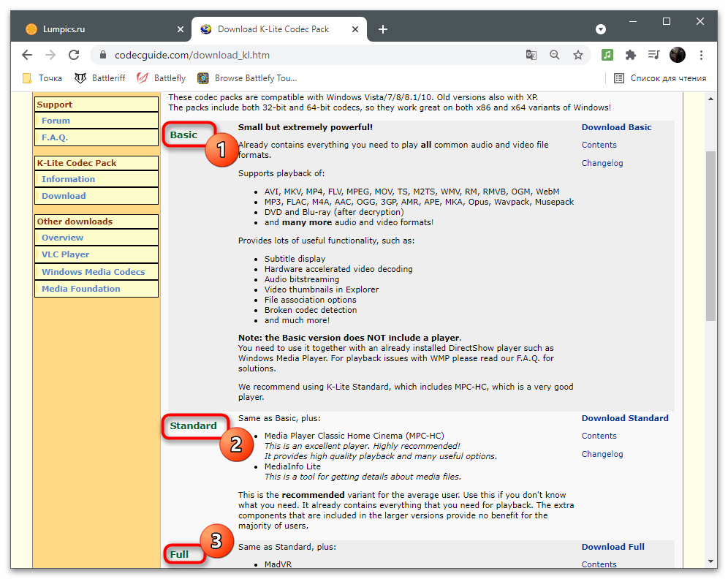Click the Download Standard link
The width and height of the screenshot is (728, 579).
pos(625,418)
